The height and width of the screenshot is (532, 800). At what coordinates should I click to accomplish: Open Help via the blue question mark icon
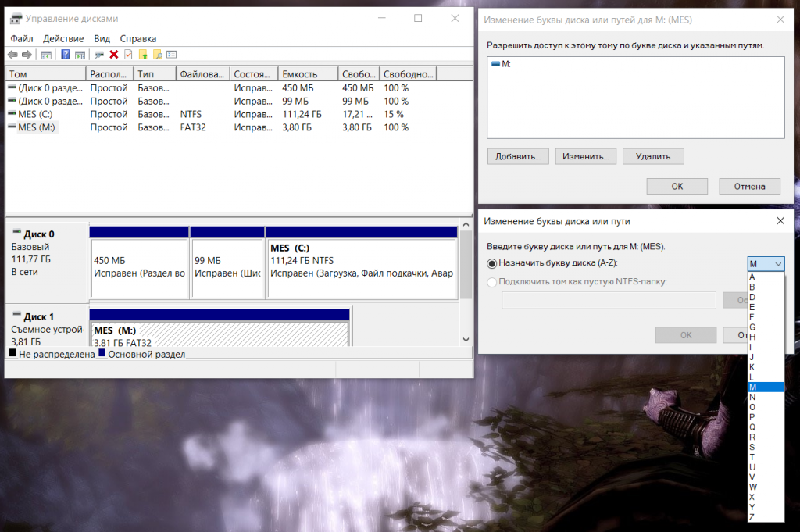coord(66,55)
